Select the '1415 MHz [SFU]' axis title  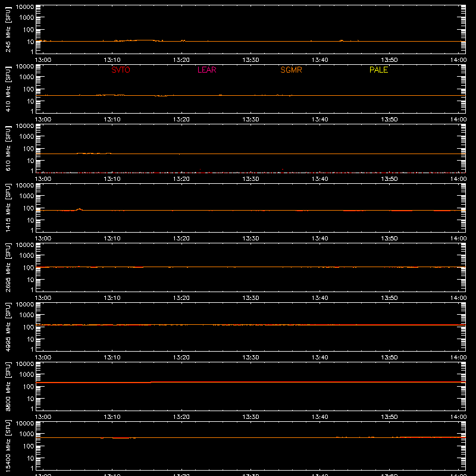point(8,208)
